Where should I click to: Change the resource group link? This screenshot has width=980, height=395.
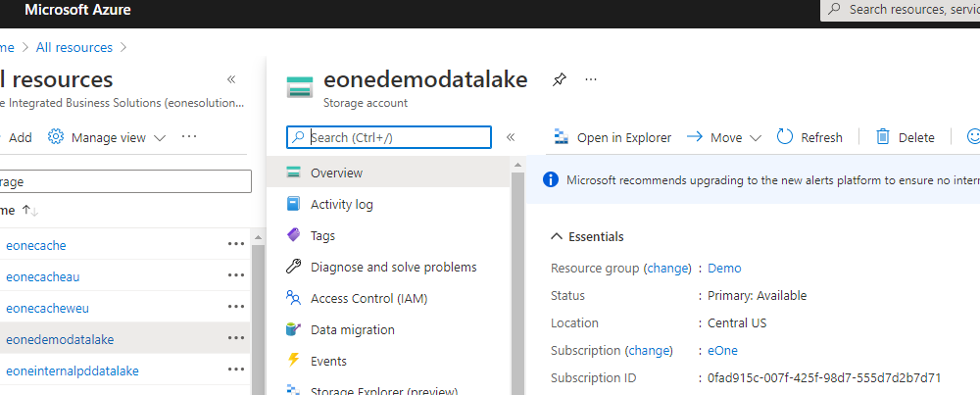(668, 269)
